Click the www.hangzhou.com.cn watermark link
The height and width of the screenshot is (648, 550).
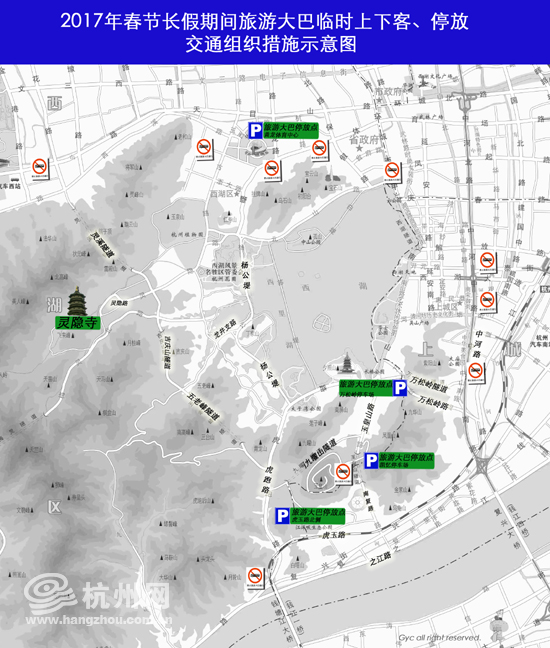[x=99, y=620]
